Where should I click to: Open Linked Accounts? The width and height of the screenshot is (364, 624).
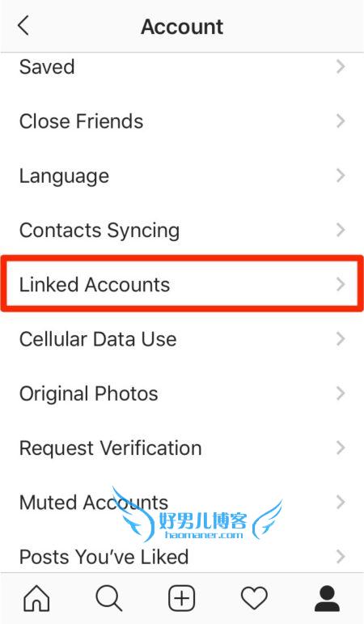point(182,284)
